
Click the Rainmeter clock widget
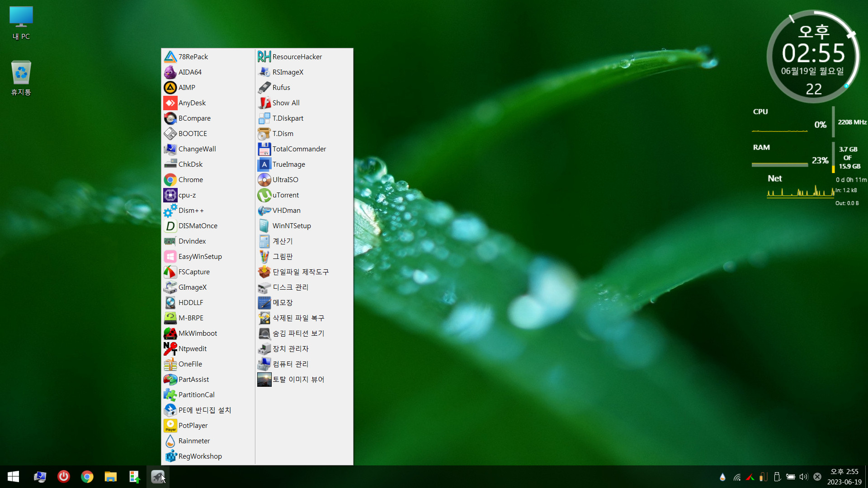pos(814,56)
